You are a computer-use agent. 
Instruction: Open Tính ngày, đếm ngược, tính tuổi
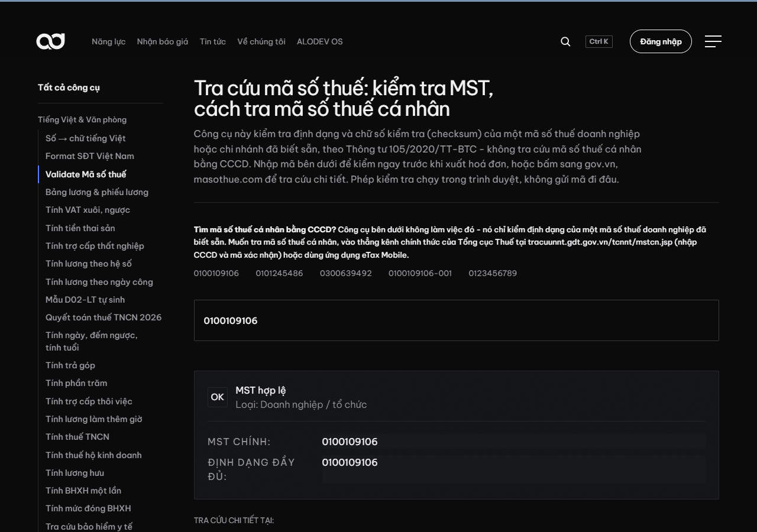click(x=92, y=341)
